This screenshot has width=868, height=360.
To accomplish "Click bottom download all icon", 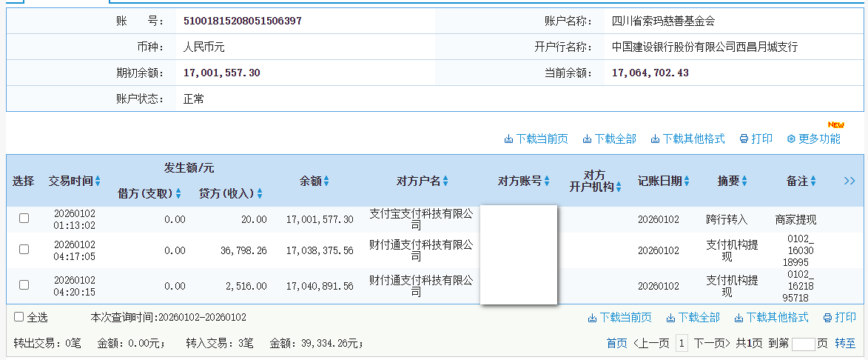I will pos(670,318).
